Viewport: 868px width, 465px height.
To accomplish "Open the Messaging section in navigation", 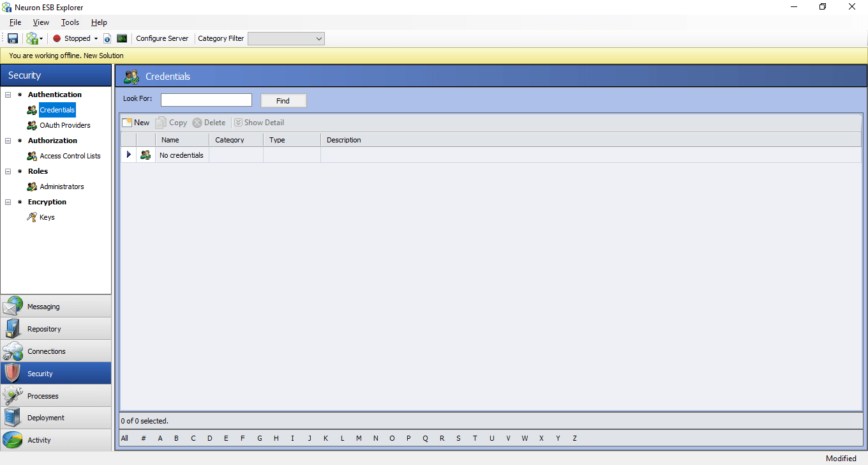I will (56, 307).
